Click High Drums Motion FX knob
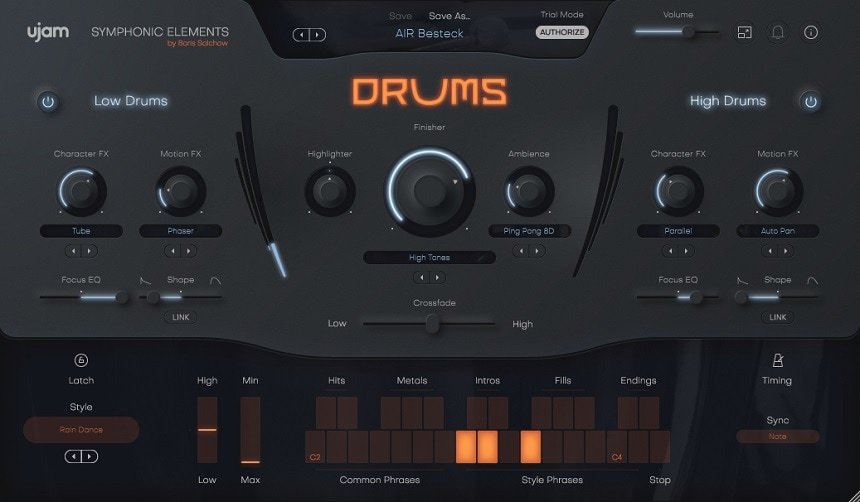The height and width of the screenshot is (502, 860). pyautogui.click(x=778, y=191)
